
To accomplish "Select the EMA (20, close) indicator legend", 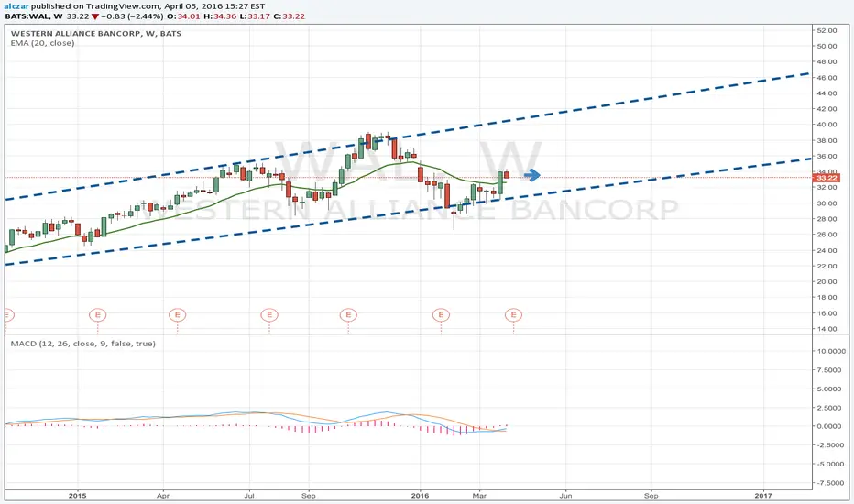I will (42, 42).
